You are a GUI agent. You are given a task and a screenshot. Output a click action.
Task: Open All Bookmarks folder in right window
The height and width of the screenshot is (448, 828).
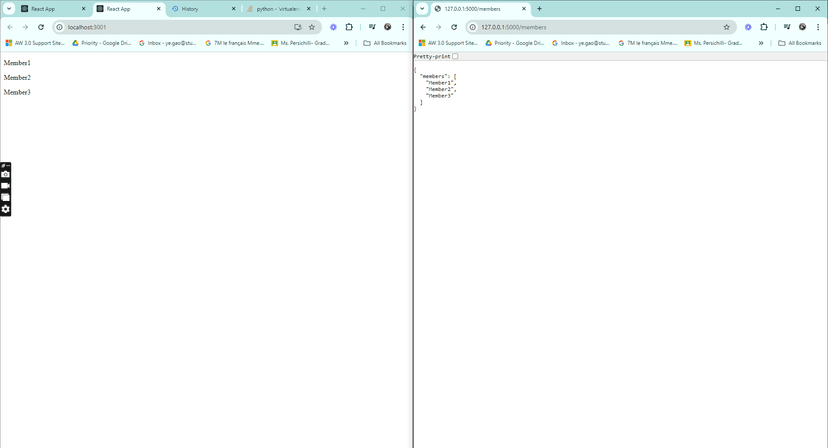pyautogui.click(x=800, y=43)
